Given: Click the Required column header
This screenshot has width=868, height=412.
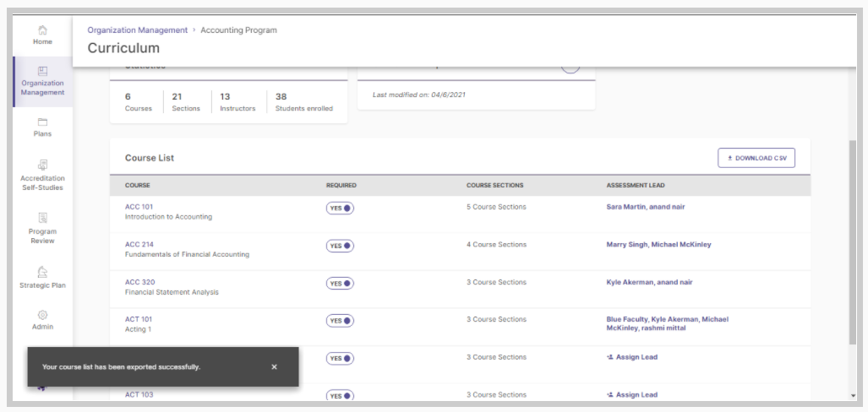Looking at the screenshot, I should [341, 185].
